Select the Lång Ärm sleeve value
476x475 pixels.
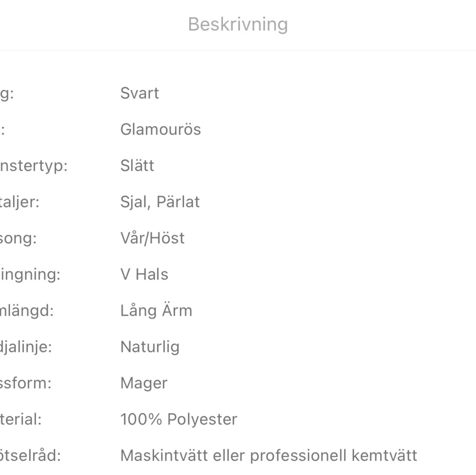point(156,310)
